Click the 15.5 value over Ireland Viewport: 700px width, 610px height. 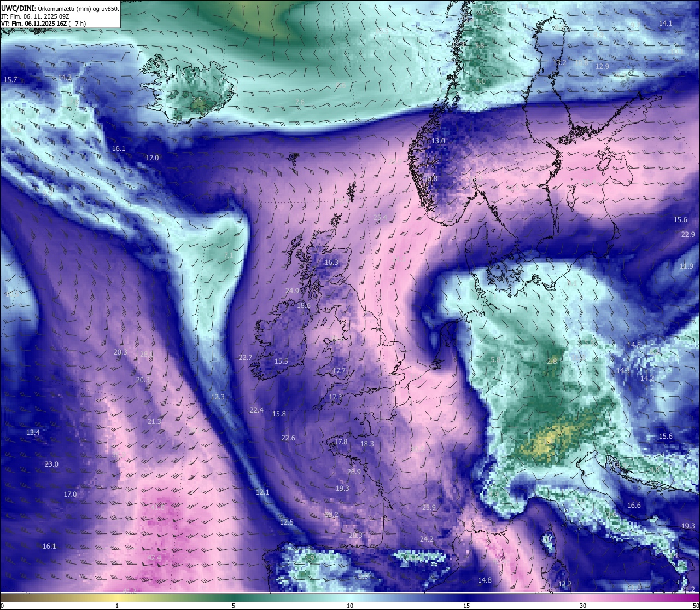pyautogui.click(x=281, y=361)
